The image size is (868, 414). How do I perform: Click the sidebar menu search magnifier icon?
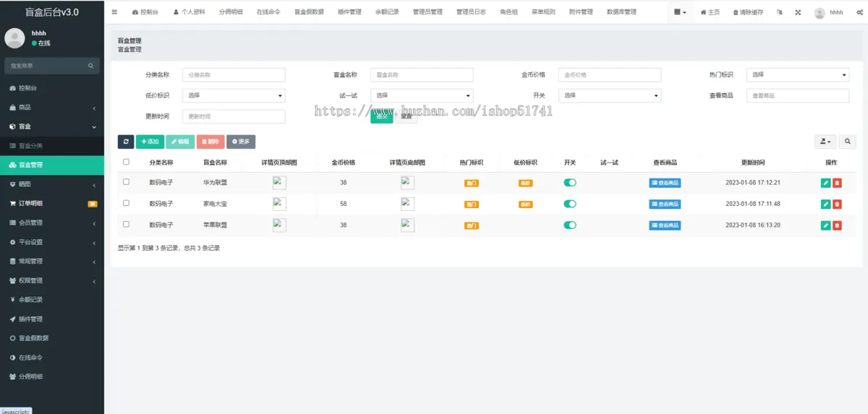click(x=91, y=66)
